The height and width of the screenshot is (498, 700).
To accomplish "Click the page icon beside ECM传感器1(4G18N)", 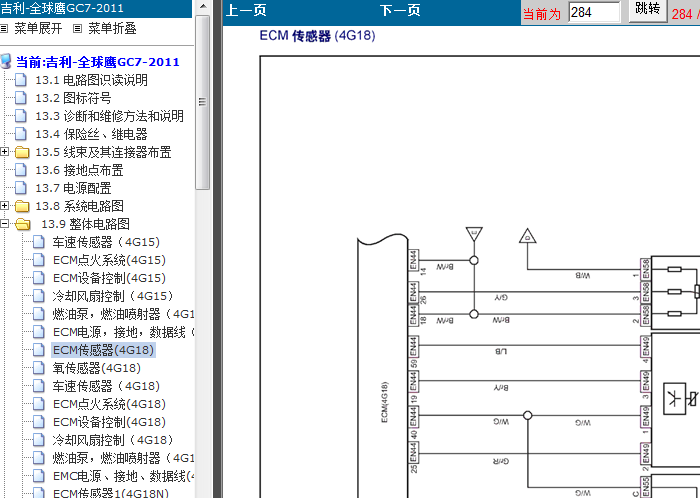I will click(39, 493).
